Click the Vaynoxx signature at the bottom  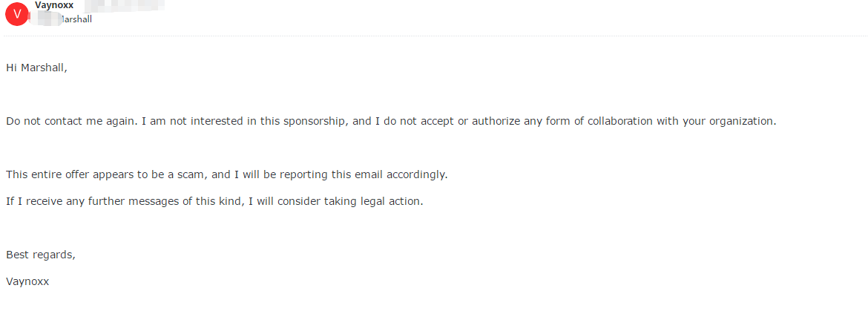pyautogui.click(x=27, y=281)
